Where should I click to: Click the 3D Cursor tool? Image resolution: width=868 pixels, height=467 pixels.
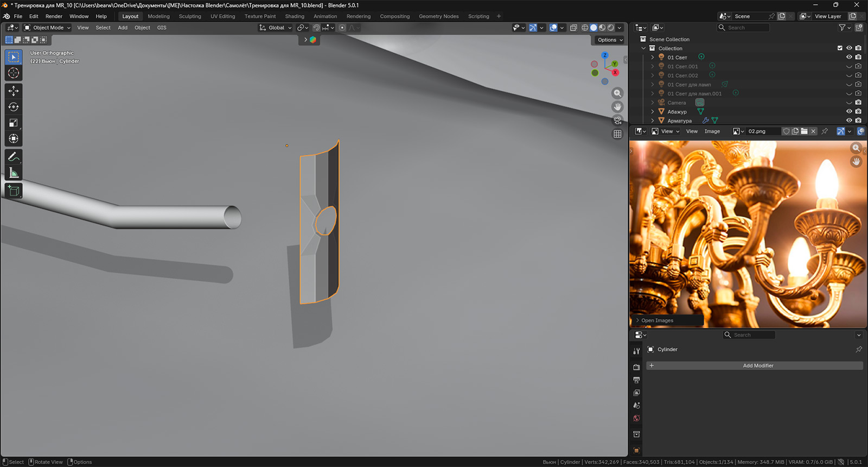click(x=14, y=73)
